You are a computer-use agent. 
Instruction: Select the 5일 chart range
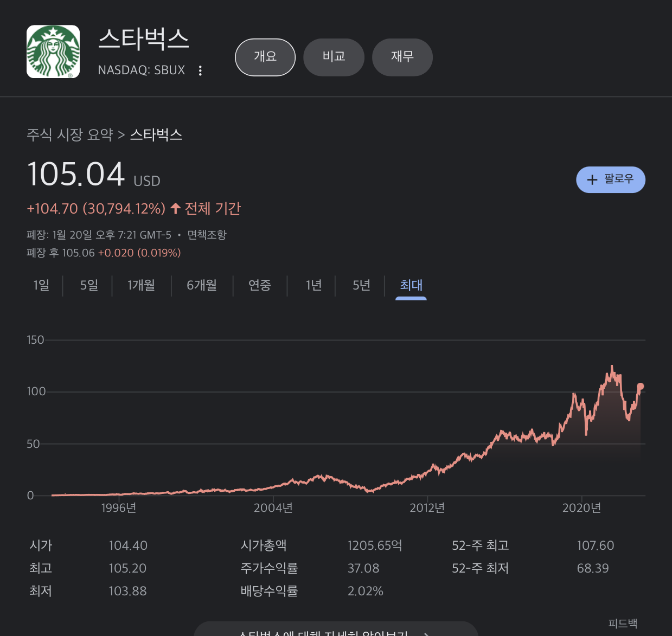pos(89,285)
